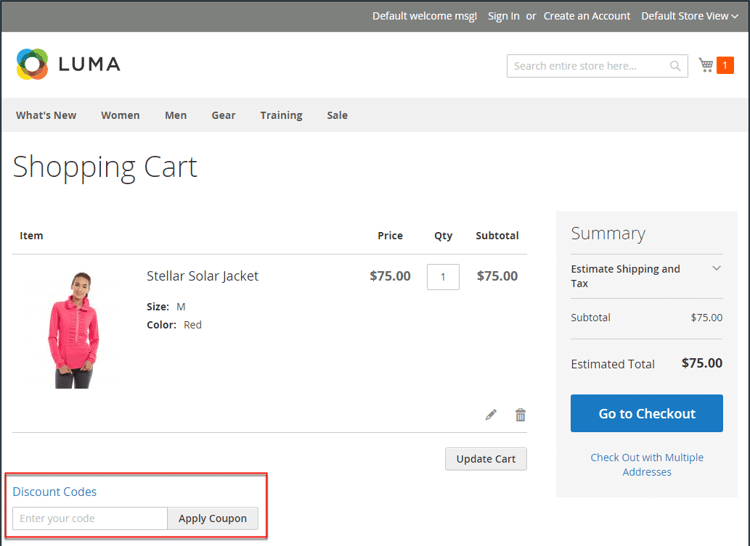This screenshot has height=546, width=750.
Task: Expand Estimate Shipping and Tax section
Action: tap(646, 276)
